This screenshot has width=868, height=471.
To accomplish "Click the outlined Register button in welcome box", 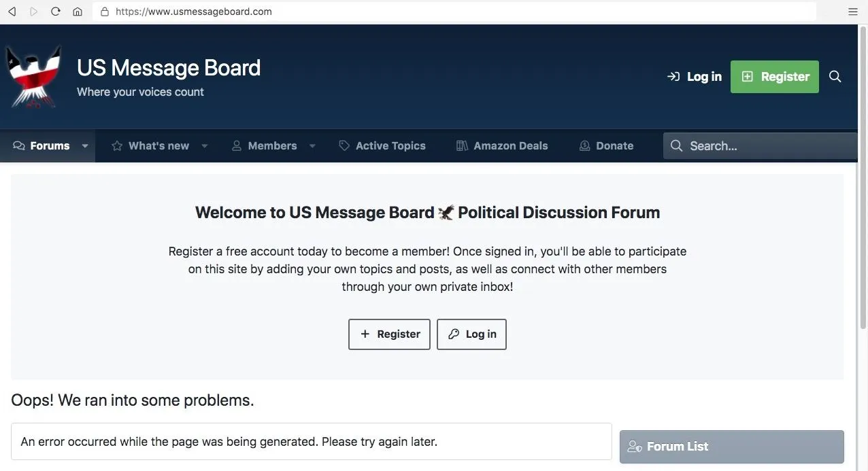I will coord(389,334).
